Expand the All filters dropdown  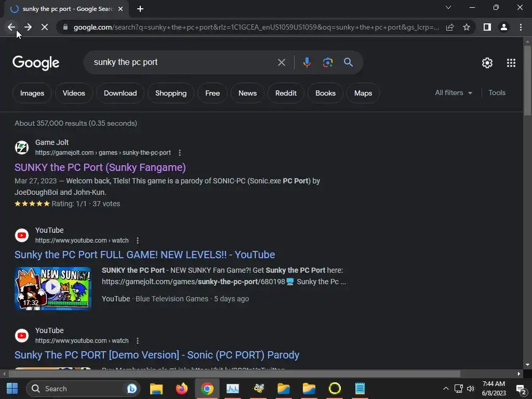(454, 92)
